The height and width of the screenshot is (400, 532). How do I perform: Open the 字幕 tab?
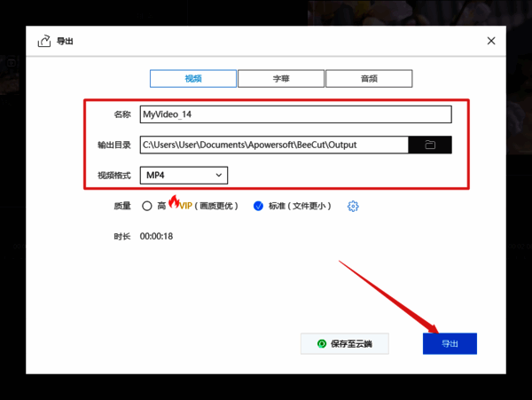pyautogui.click(x=281, y=79)
